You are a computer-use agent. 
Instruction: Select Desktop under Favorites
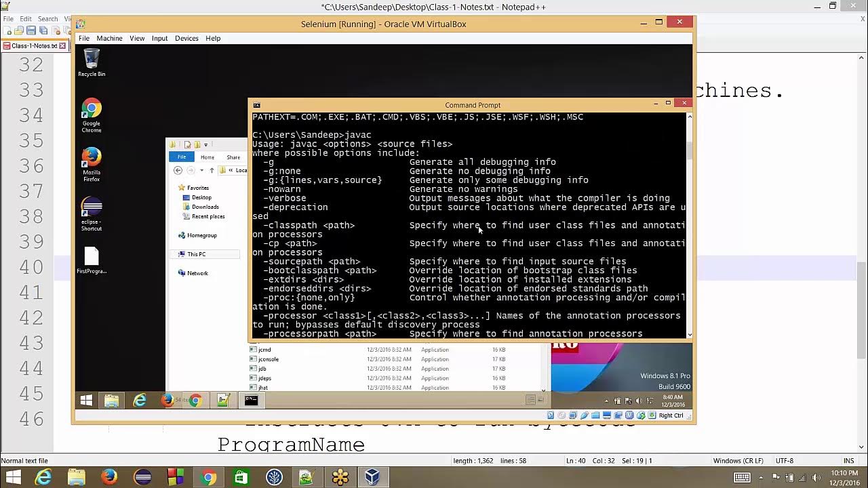point(197,197)
